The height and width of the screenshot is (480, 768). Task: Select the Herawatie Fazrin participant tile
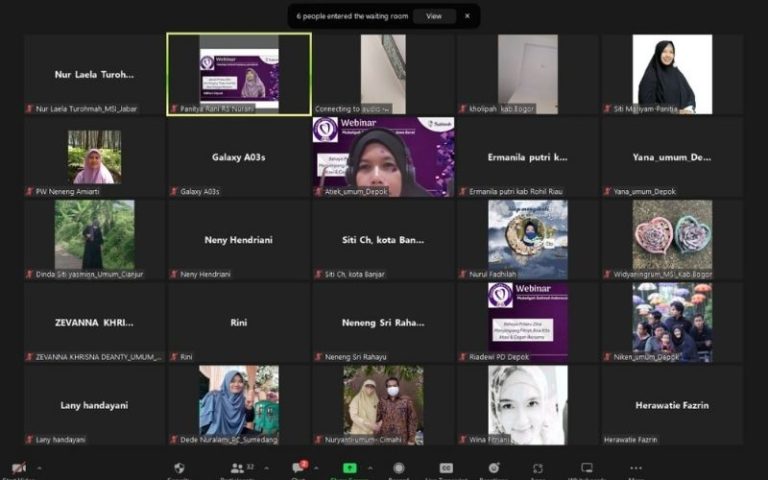pos(671,405)
